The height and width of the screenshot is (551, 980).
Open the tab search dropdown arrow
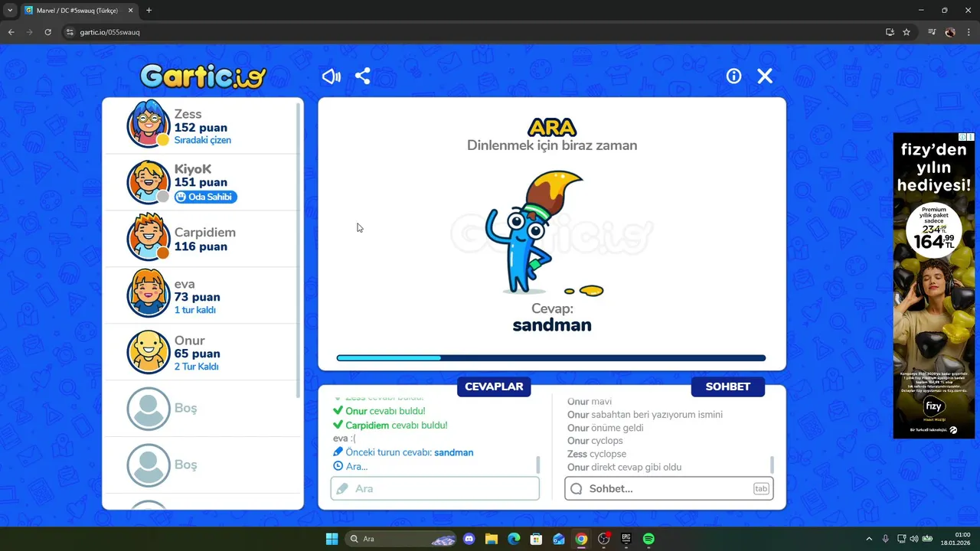coord(10,10)
